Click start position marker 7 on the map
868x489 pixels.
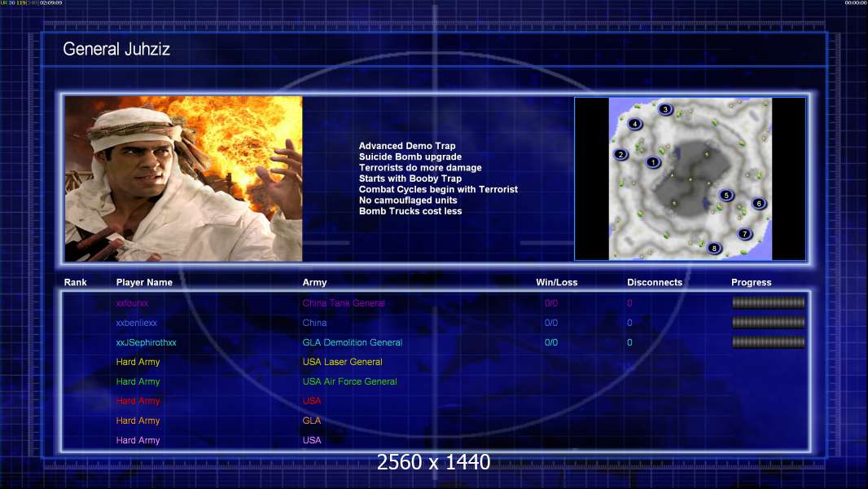point(744,234)
